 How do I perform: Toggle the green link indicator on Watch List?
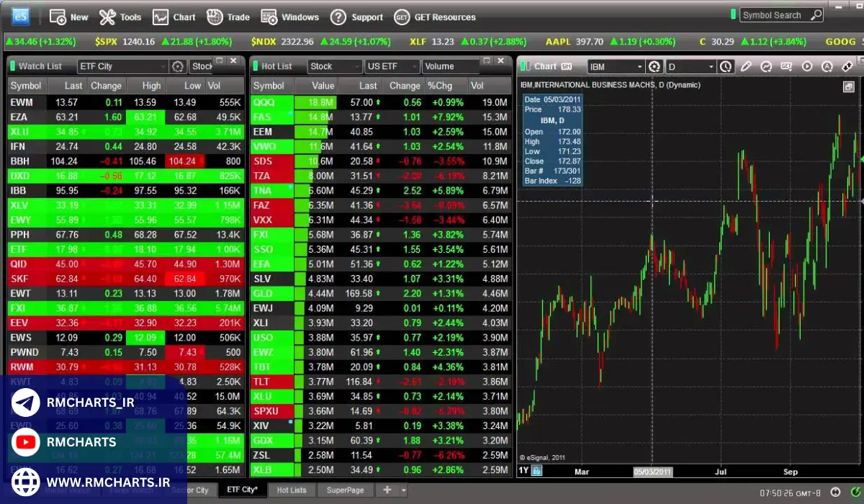12,66
